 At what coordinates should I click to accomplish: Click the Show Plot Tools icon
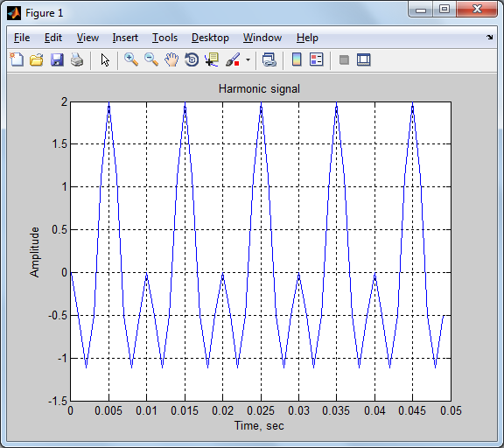coord(364,59)
